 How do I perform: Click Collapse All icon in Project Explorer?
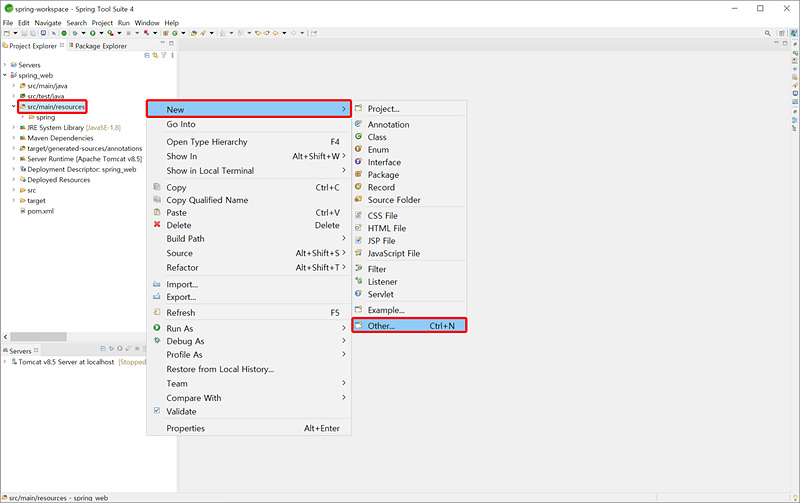(147, 55)
